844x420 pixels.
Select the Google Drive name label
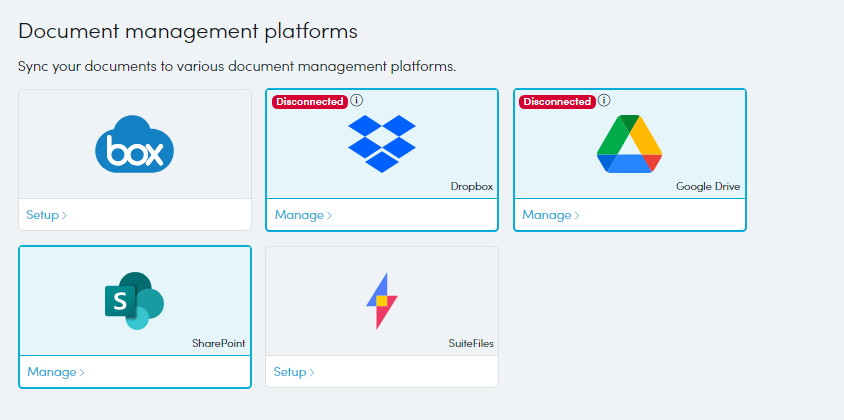coord(708,186)
